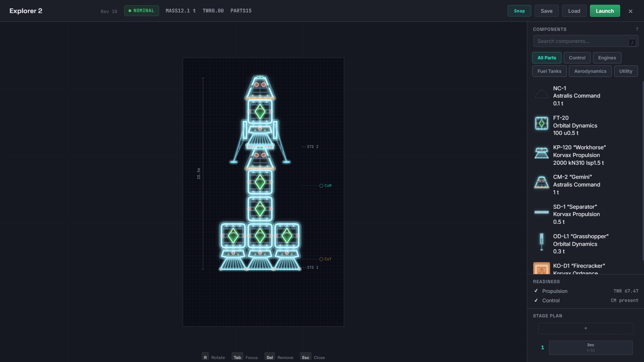Click the CoM center of mass marker
The height and width of the screenshot is (362, 644).
321,186
